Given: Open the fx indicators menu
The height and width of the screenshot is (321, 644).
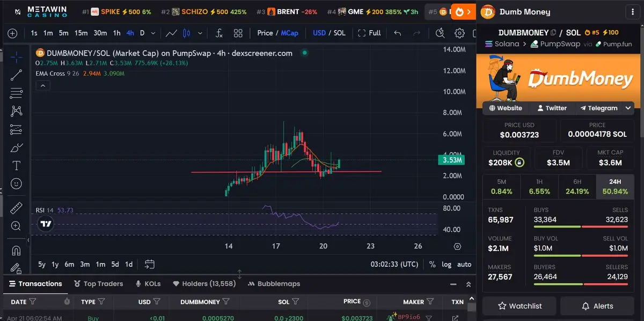Looking at the screenshot, I should pos(219,33).
